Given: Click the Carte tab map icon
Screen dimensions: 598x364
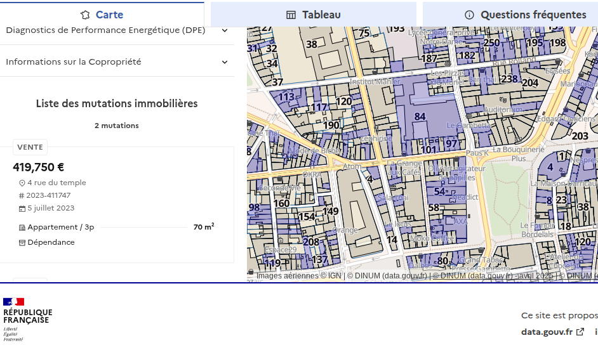Looking at the screenshot, I should (x=85, y=15).
